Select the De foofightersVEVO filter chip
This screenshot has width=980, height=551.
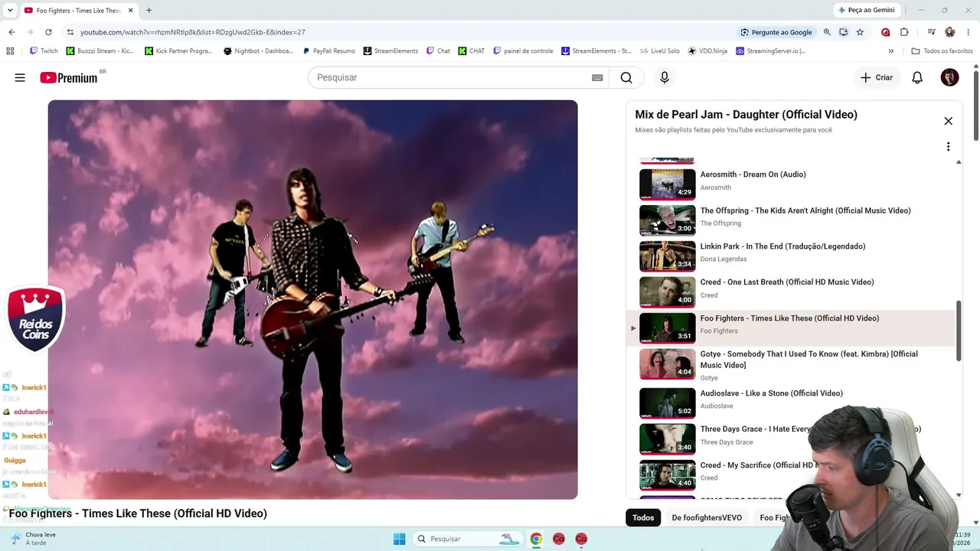coord(707,518)
